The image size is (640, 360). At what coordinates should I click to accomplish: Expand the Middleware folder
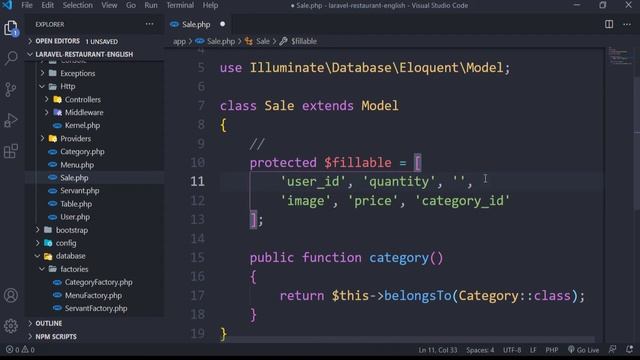tap(84, 113)
